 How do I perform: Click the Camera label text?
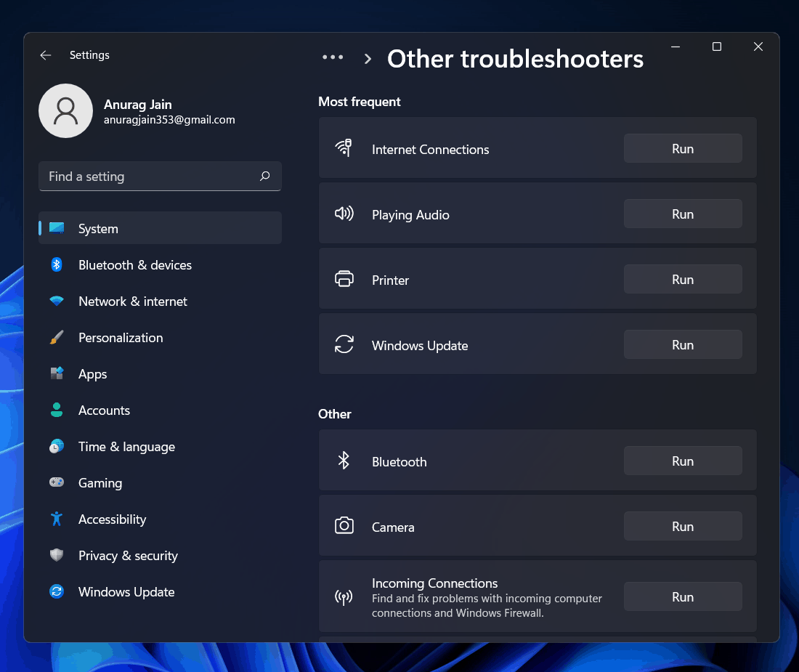tap(393, 527)
